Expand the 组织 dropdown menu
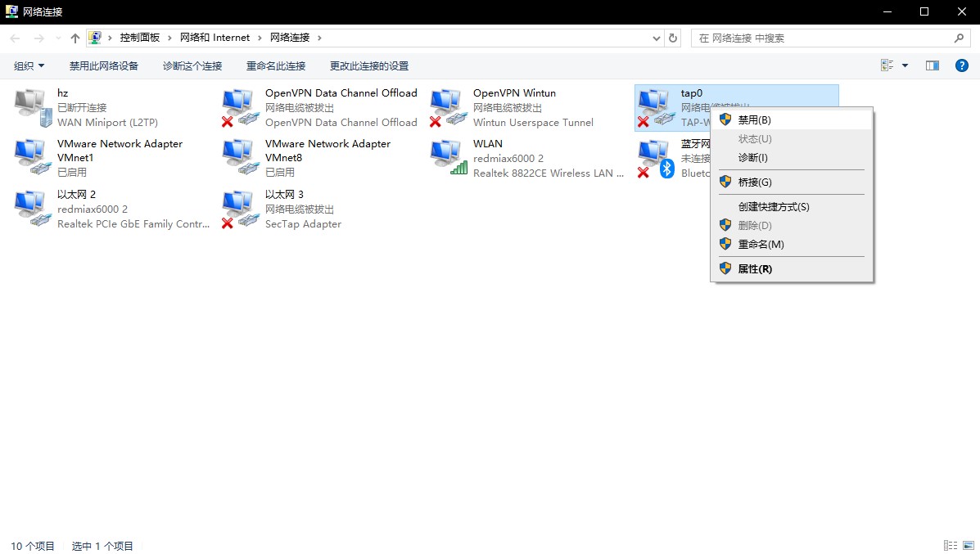This screenshot has width=980, height=554. [x=29, y=65]
